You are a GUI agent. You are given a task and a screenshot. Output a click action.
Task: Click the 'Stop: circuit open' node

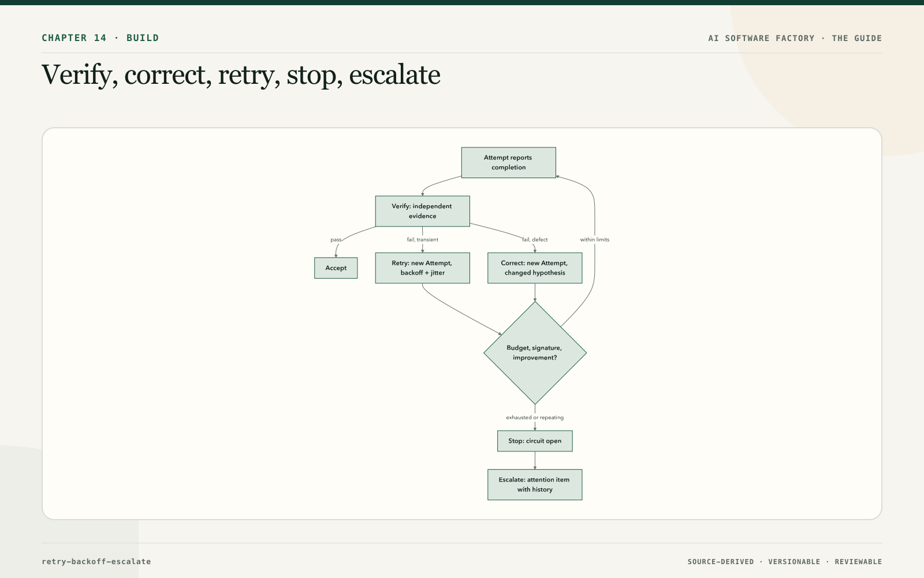(x=535, y=441)
